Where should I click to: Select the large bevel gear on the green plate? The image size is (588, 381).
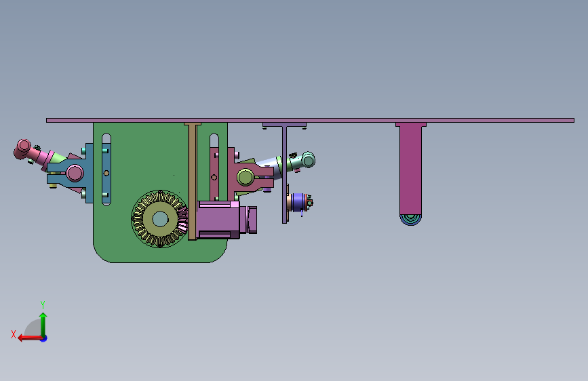pyautogui.click(x=160, y=218)
